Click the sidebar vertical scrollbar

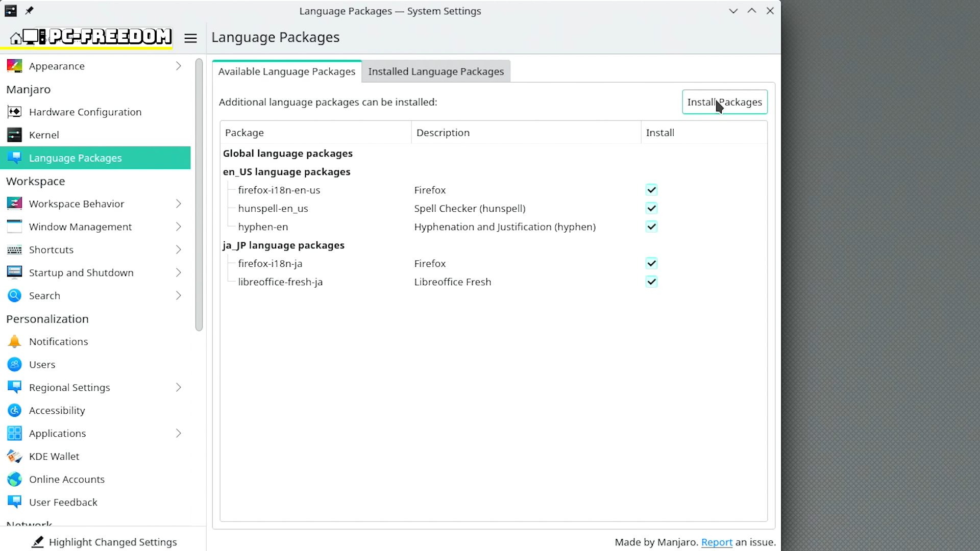click(x=199, y=194)
